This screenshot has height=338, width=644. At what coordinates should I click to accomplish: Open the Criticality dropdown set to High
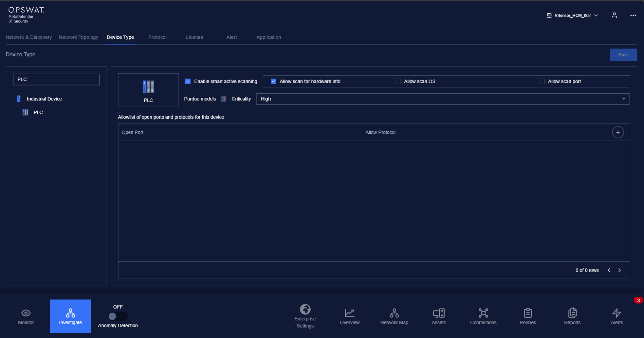coord(443,99)
